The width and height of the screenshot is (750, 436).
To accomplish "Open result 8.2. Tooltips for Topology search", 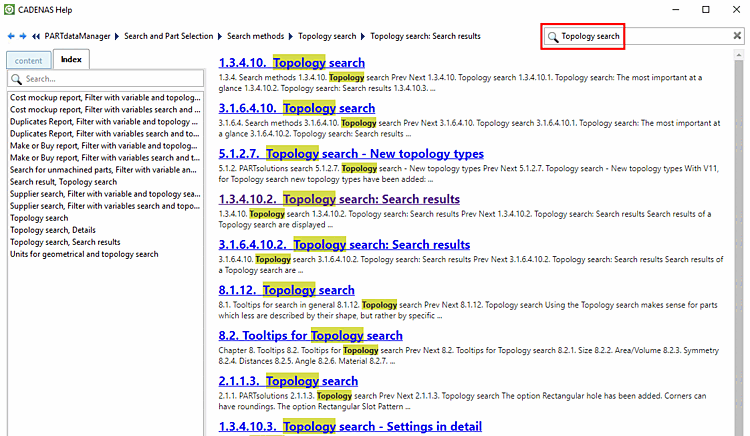I will click(310, 335).
